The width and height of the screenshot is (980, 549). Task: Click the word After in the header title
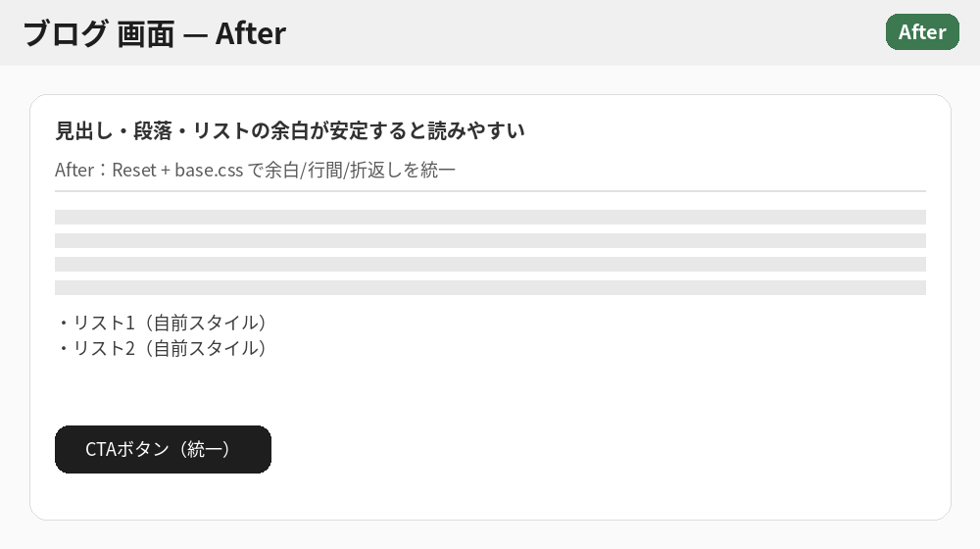point(250,33)
